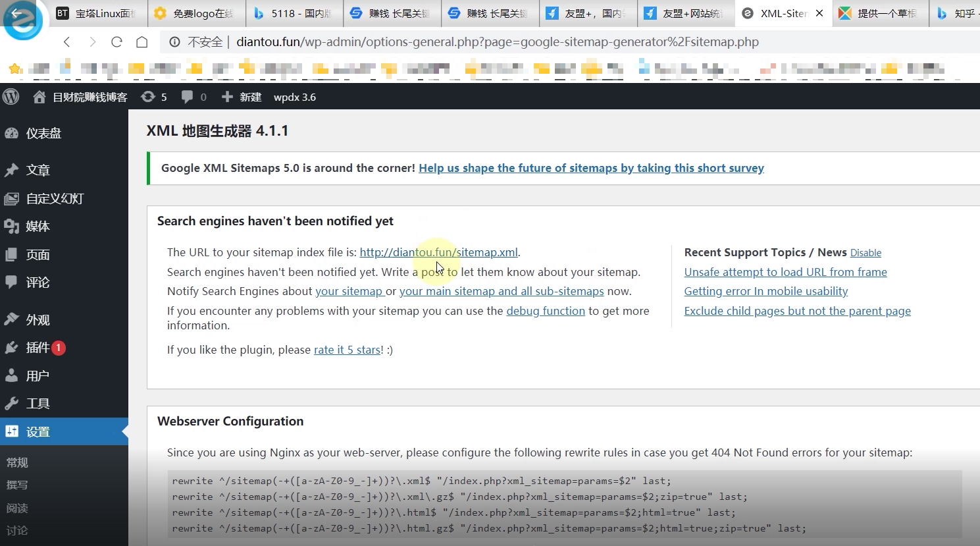Click the round blue browser logo button

coord(22,19)
